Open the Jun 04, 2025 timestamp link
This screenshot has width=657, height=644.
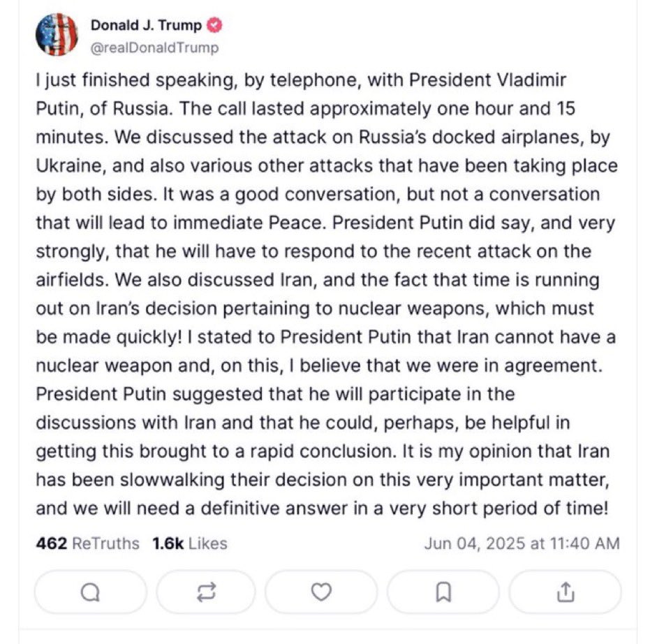click(522, 543)
